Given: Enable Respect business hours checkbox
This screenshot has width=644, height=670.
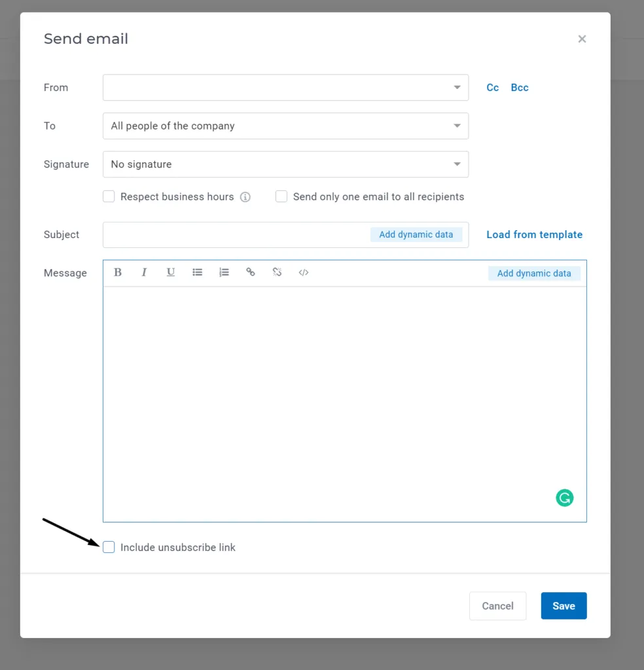Looking at the screenshot, I should point(109,196).
